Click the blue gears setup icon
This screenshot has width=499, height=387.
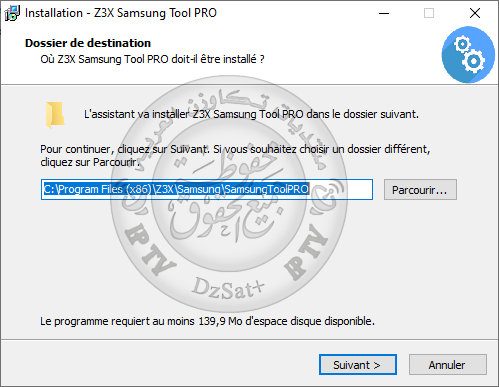pyautogui.click(x=468, y=55)
